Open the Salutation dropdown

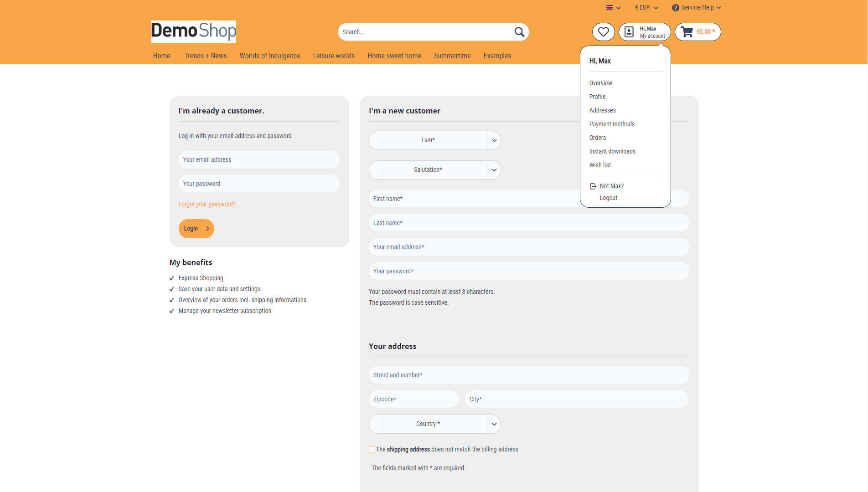tap(434, 170)
